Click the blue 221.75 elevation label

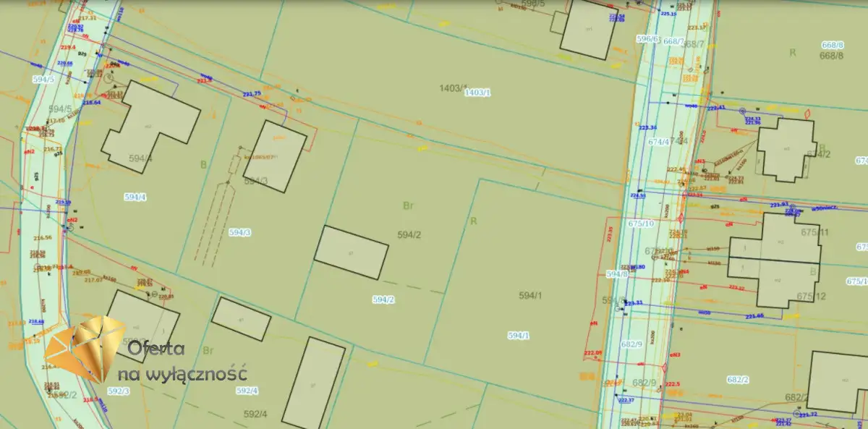(x=252, y=94)
